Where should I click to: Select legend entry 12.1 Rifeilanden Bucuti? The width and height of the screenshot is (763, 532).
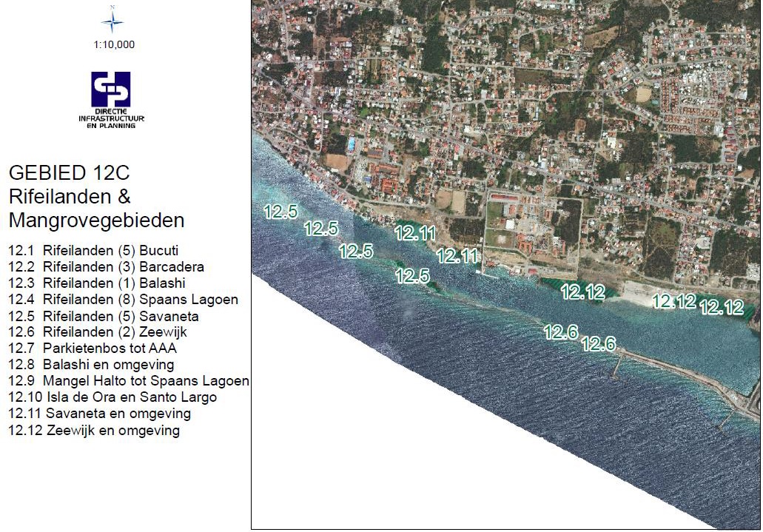(x=93, y=251)
